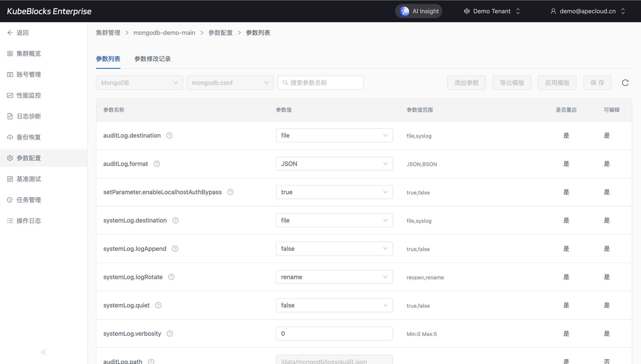
Task: Expand systemLog.logAppend value dropdown
Action: [x=334, y=249]
